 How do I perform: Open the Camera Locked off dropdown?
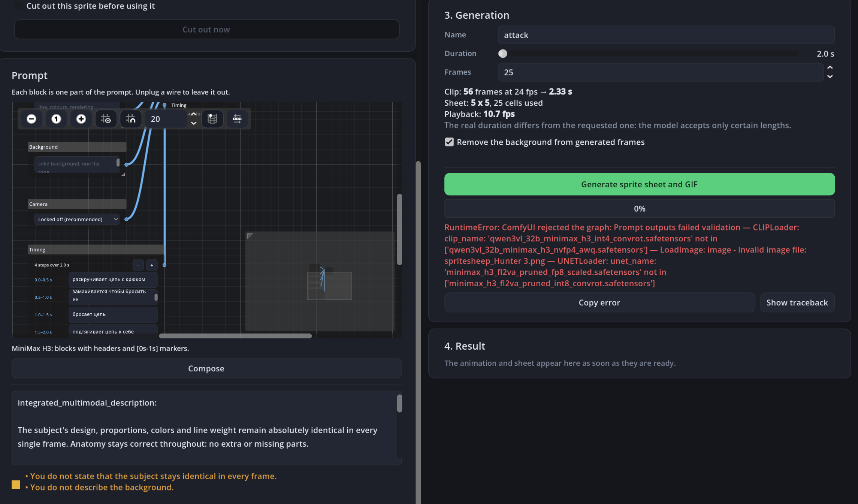tap(77, 219)
